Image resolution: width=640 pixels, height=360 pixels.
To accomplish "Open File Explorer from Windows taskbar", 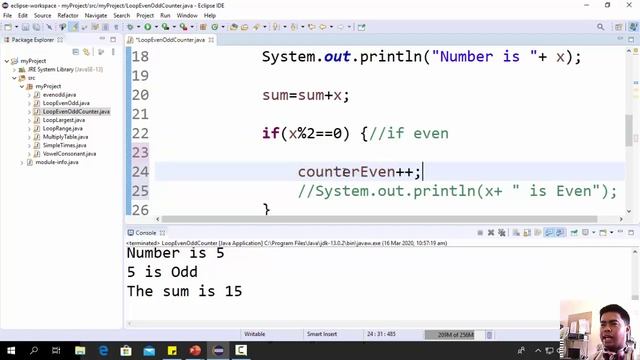I will coord(80,351).
